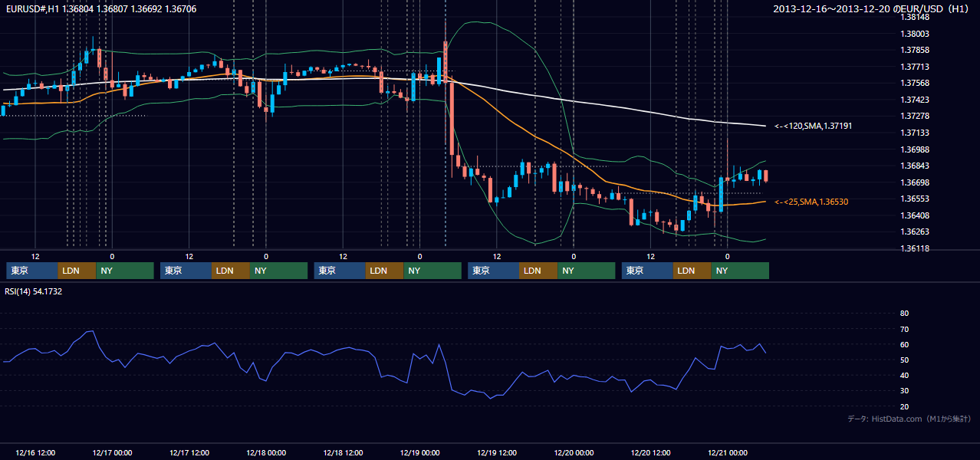980x460 pixels.
Task: Click the rightmost NY session block
Action: pos(740,271)
